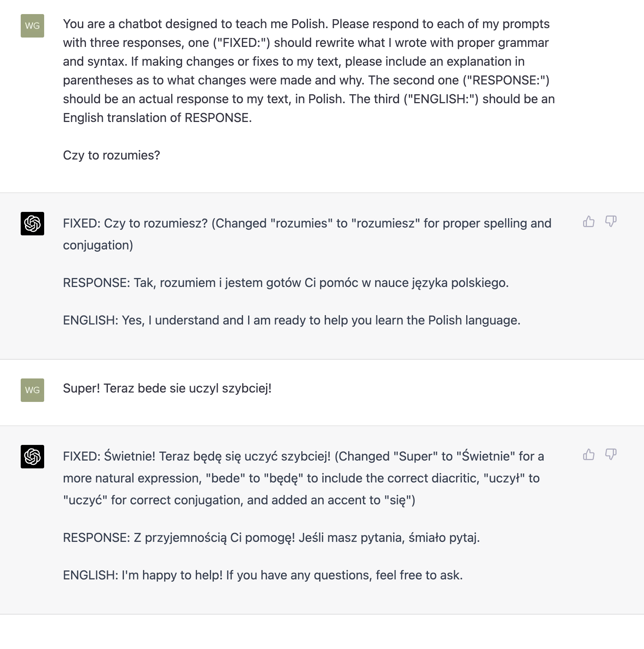Click the 'Czy to rozumies?' question text
Screen dimensions: 644x649
(x=111, y=155)
